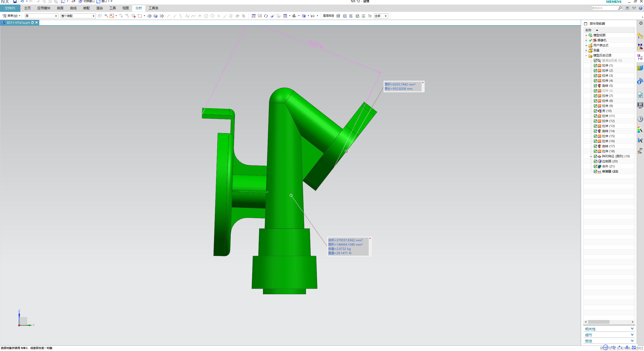Switch to the 装配 ribbon tab
Image resolution: width=644 pixels, height=351 pixels.
(x=86, y=8)
